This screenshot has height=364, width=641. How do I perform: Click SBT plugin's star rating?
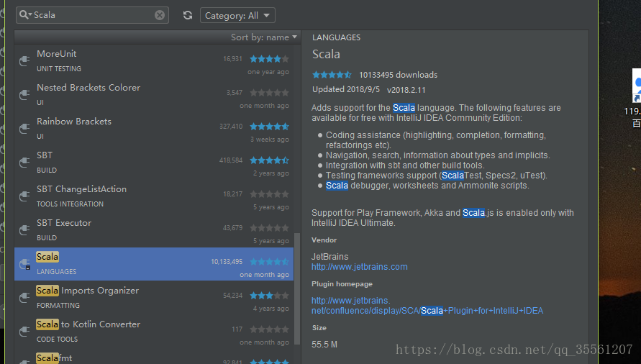coord(269,160)
